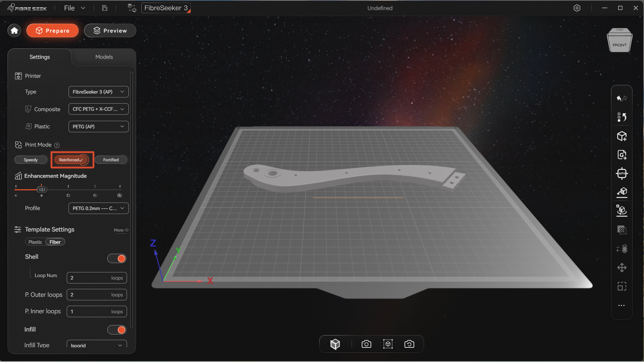Click the save file icon in title bar

(104, 8)
